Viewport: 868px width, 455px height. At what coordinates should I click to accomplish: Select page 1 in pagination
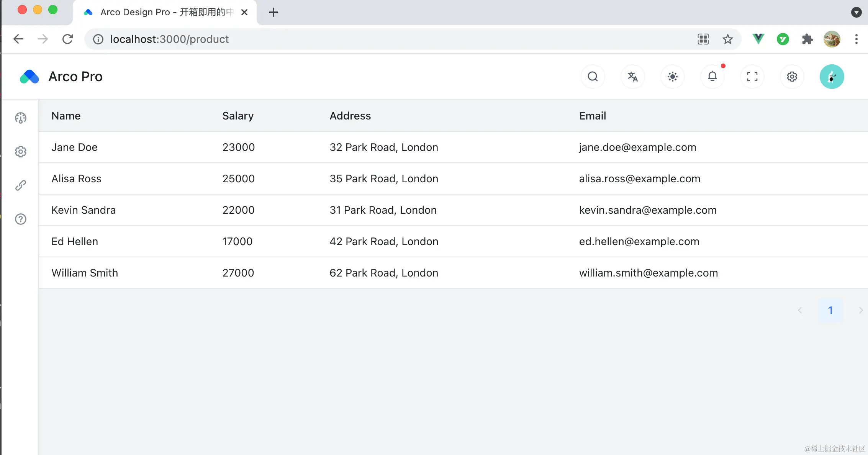click(830, 310)
